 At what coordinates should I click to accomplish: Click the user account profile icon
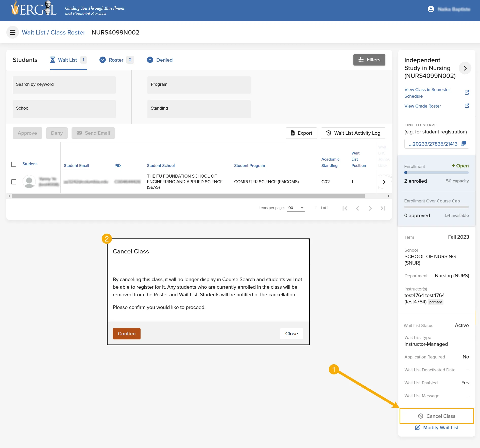coord(431,9)
